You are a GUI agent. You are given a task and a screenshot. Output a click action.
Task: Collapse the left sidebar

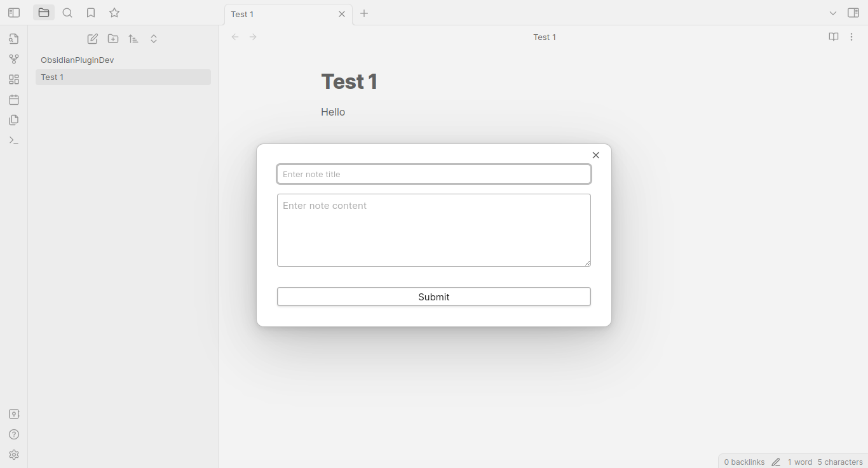(14, 12)
